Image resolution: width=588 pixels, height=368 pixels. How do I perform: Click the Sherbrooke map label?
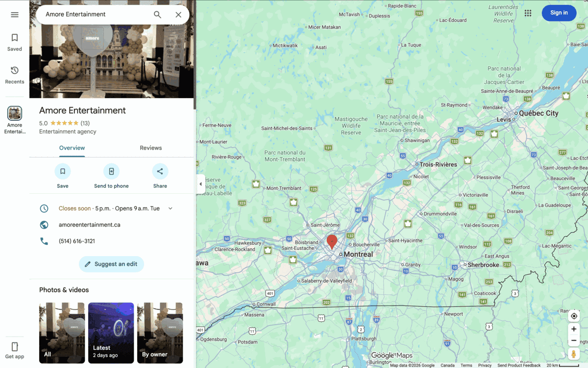coord(483,264)
